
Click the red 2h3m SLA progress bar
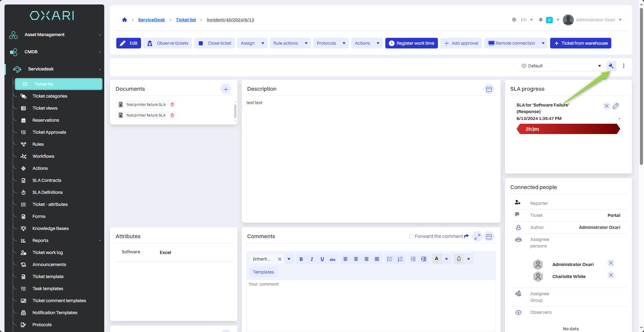[x=568, y=129]
